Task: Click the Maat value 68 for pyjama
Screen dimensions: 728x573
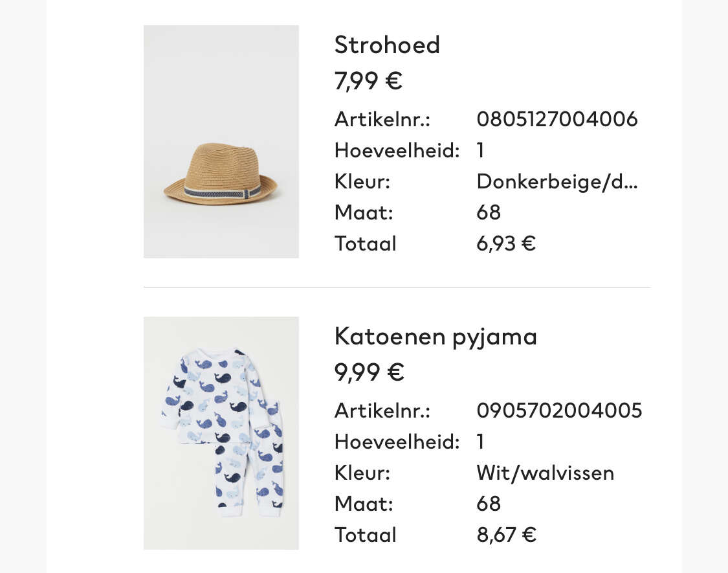Action: click(x=489, y=504)
